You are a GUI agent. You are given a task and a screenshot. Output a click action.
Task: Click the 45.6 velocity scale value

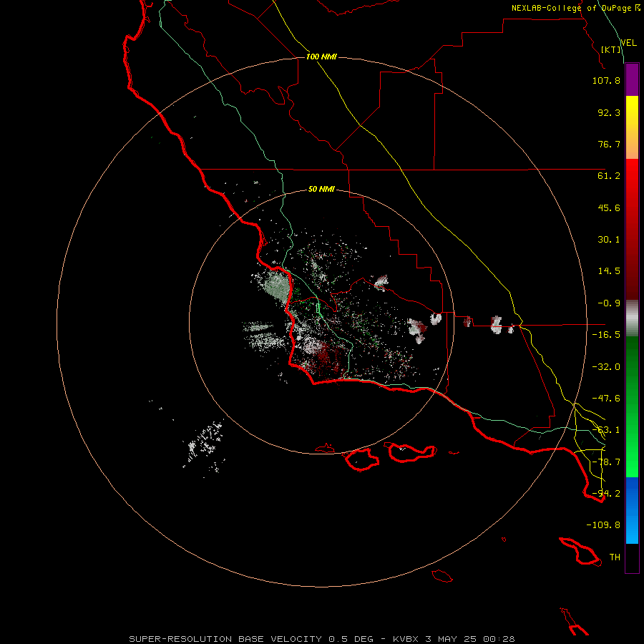609,208
